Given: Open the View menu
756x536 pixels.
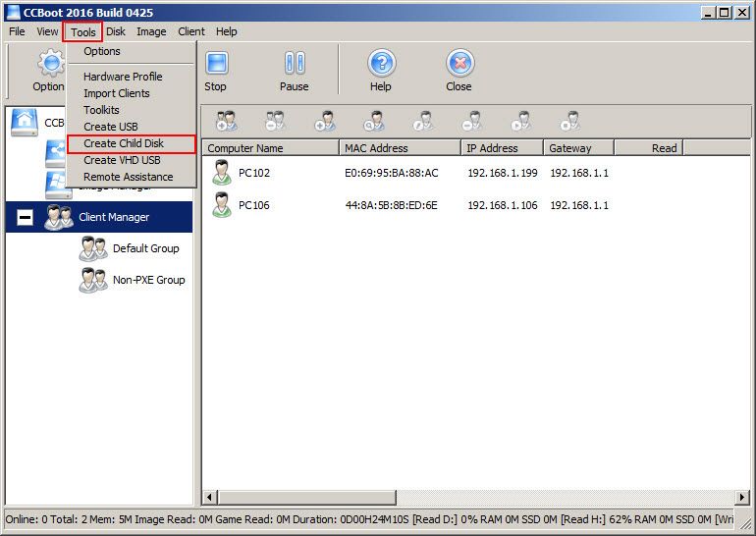Looking at the screenshot, I should tap(47, 31).
